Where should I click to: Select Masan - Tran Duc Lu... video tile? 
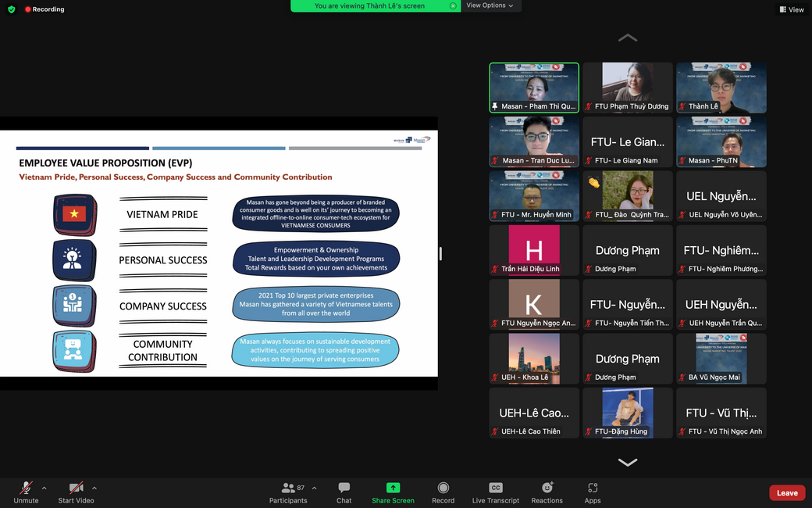click(x=534, y=142)
